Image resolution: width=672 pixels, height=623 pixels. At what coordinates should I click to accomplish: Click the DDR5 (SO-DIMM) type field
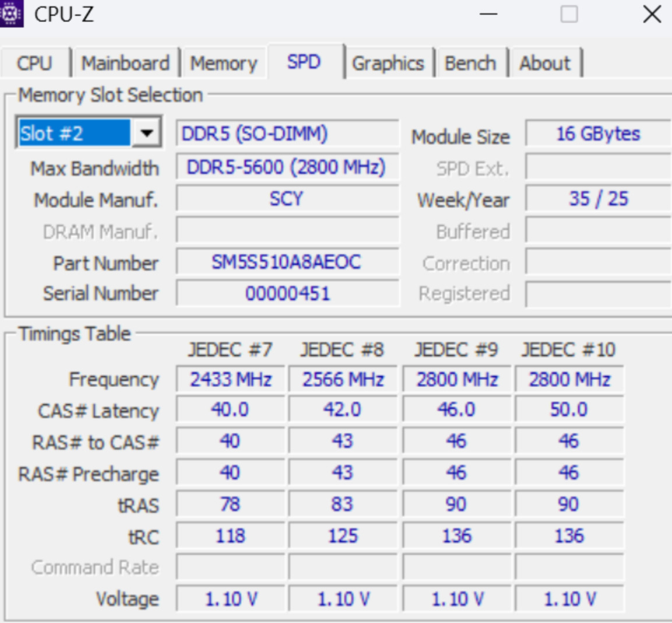click(287, 133)
